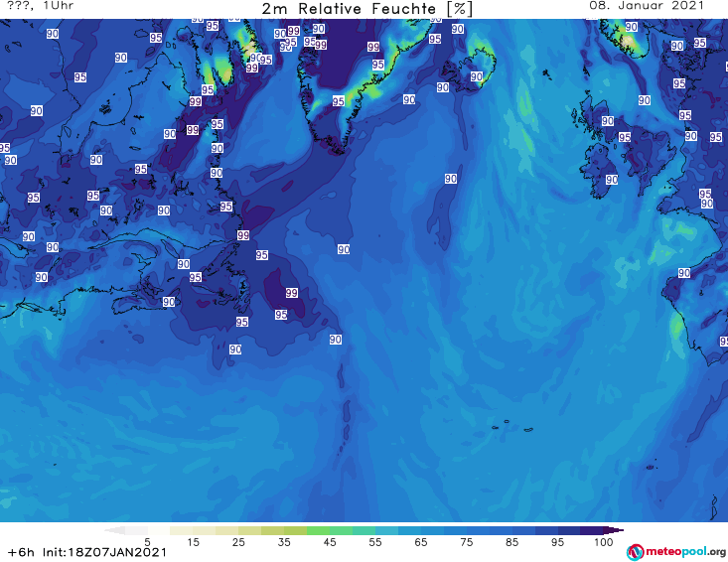Click the '+6h Init:18Z07JAN2021' forecast label
728x562 pixels.
tap(87, 552)
